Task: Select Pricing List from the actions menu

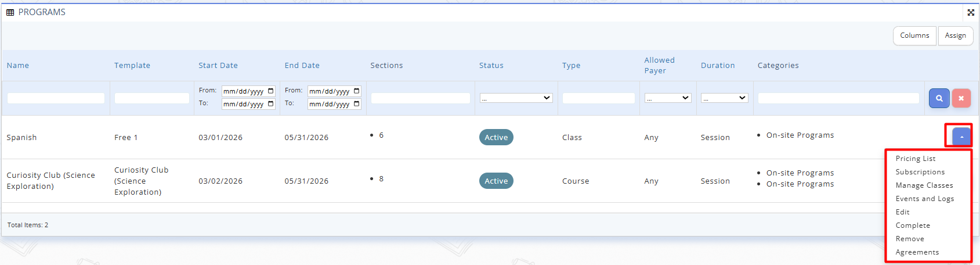Action: pos(915,159)
